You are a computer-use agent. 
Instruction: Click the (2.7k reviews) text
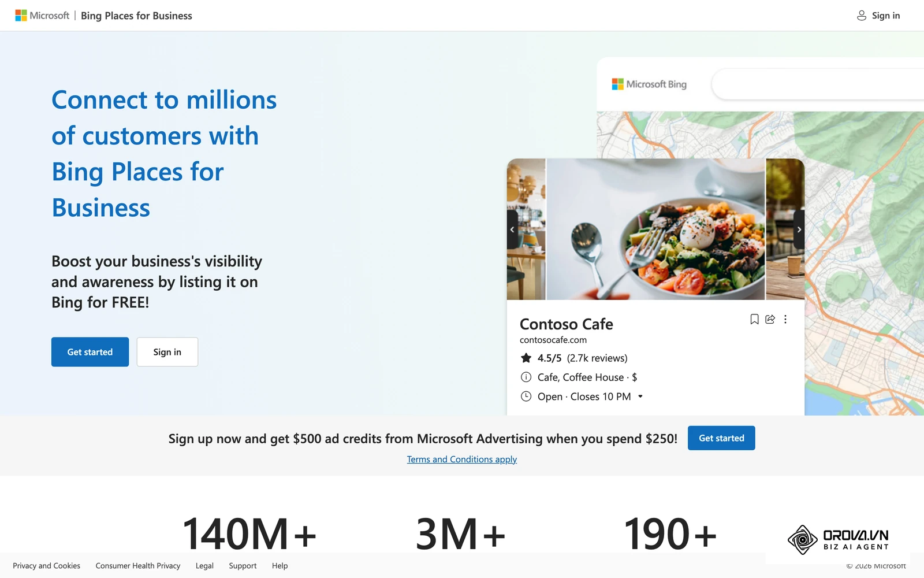coord(597,358)
